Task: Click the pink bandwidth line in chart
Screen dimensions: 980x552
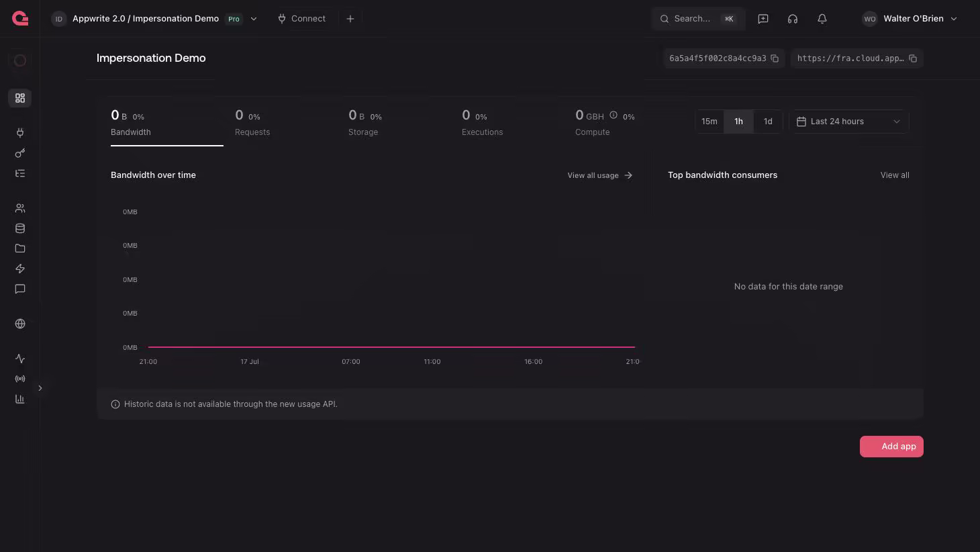Action: 391,347
